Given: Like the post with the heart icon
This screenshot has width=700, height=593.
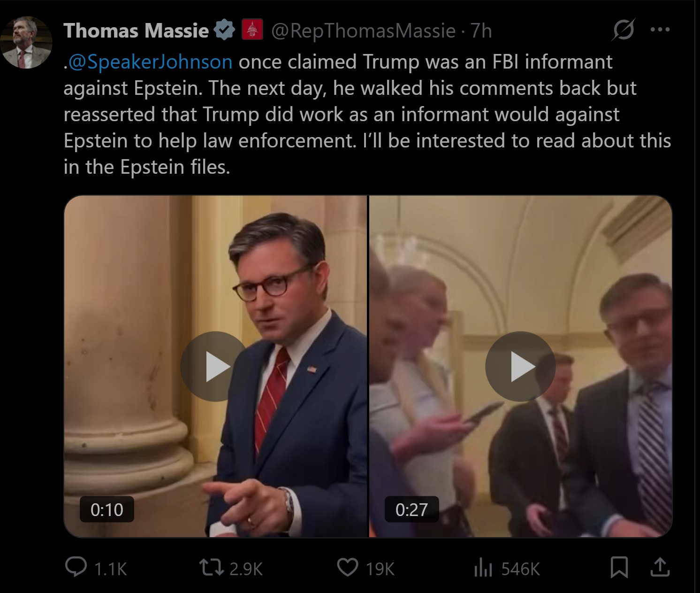Looking at the screenshot, I should click(x=348, y=567).
